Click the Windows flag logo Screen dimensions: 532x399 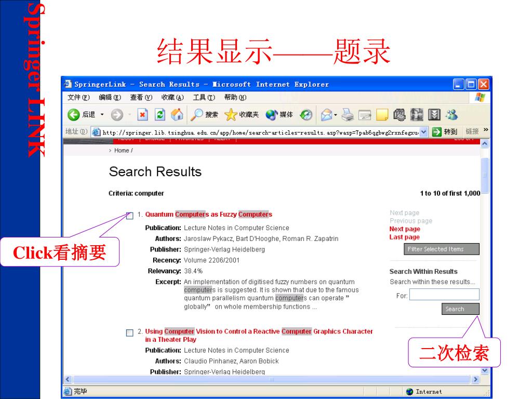click(x=480, y=97)
